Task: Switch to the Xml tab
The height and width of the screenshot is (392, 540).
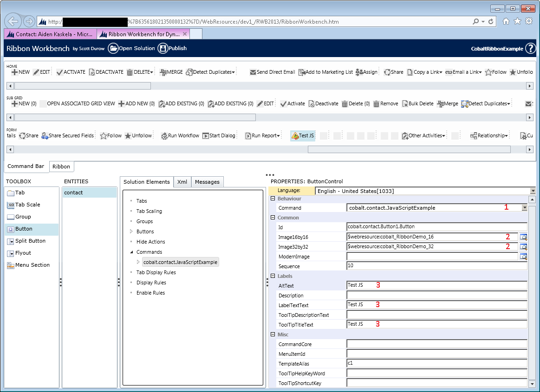Action: coord(182,182)
